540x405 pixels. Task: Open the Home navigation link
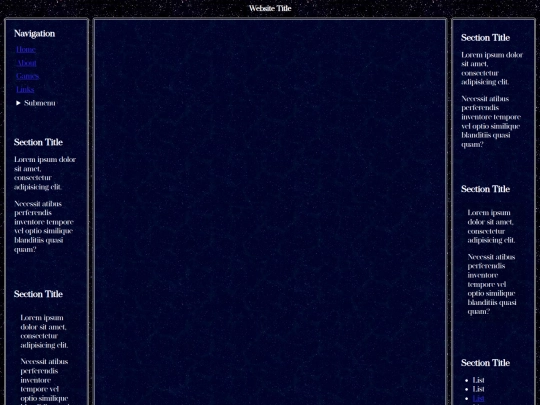(26, 50)
